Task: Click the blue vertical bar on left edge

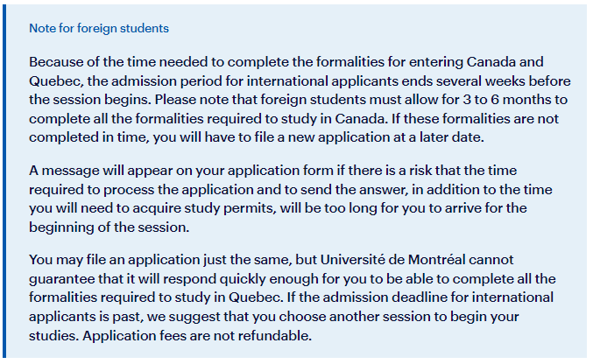Action: [3, 182]
